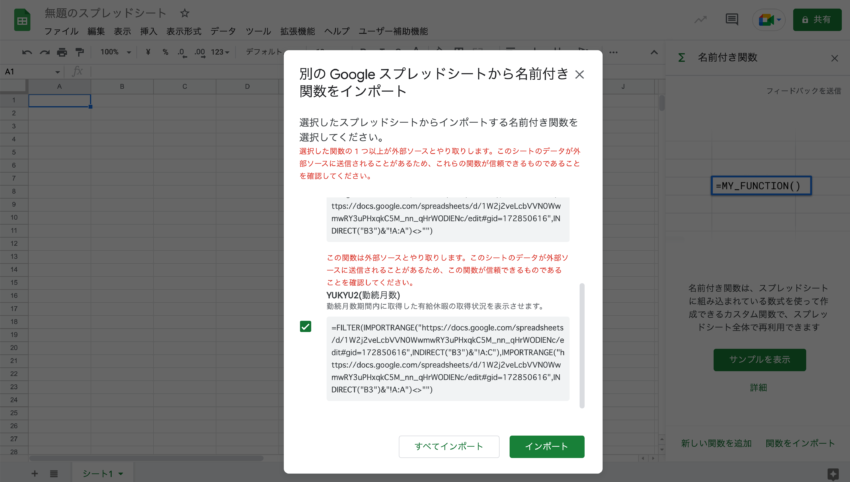Screen dimensions: 850x482
Task: Select the paint format roller icon
Action: (x=79, y=52)
